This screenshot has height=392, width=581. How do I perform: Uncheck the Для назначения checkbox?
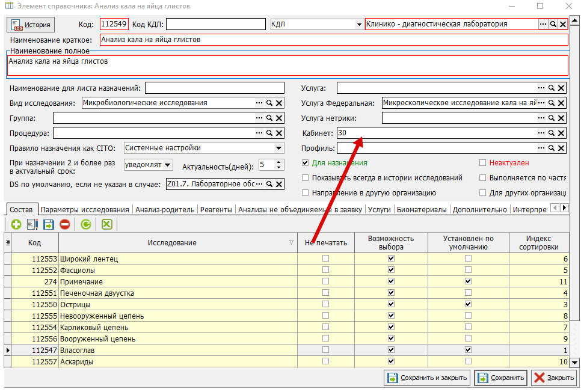(306, 163)
